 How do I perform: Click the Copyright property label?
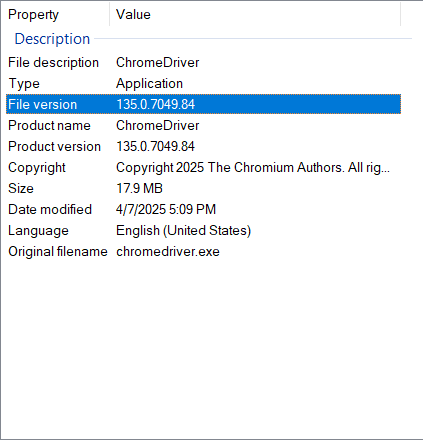pyautogui.click(x=37, y=168)
